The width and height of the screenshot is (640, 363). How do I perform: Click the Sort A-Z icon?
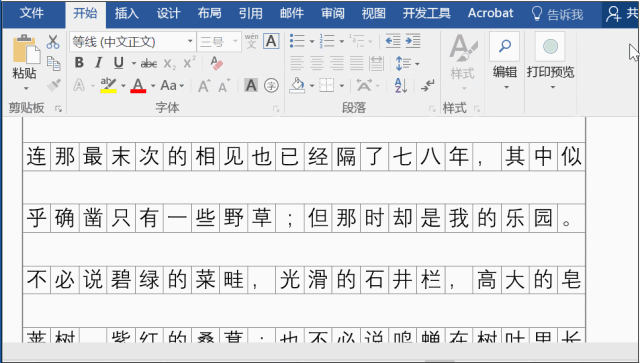[401, 85]
